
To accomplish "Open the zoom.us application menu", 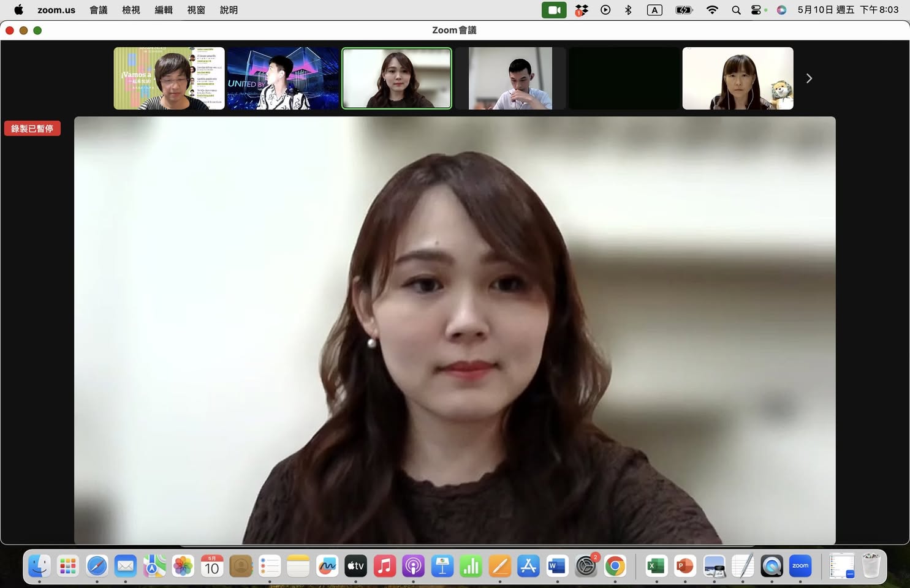I will point(56,10).
